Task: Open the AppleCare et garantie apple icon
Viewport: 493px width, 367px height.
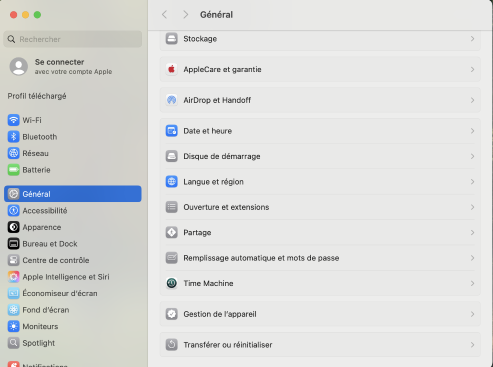Action: click(x=172, y=69)
